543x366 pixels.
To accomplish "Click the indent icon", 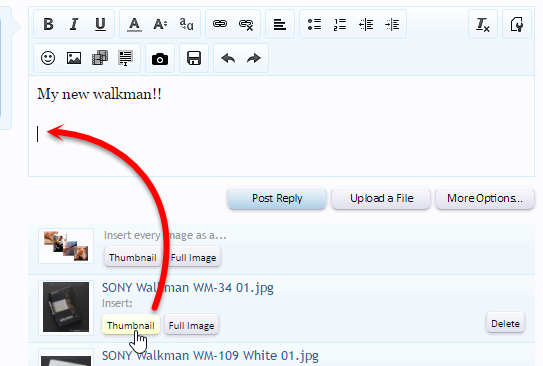I will click(x=392, y=24).
